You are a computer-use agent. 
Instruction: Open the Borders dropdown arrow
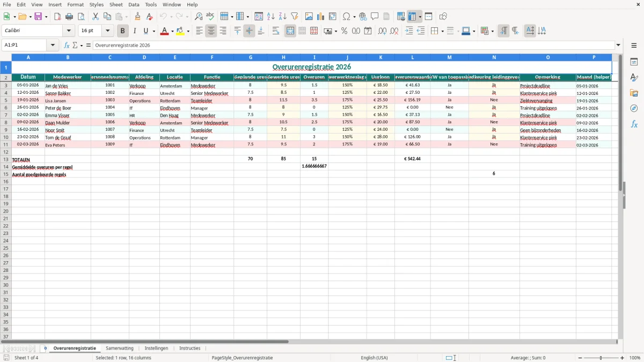(442, 31)
